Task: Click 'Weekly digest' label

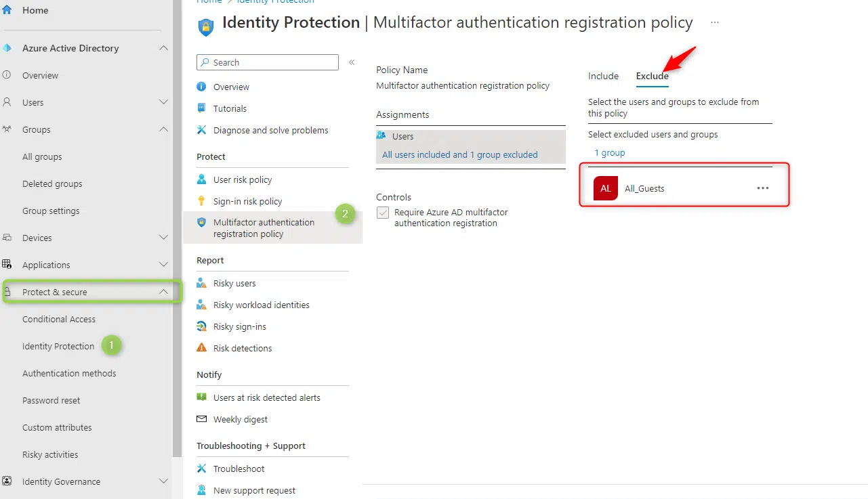Action: tap(241, 419)
